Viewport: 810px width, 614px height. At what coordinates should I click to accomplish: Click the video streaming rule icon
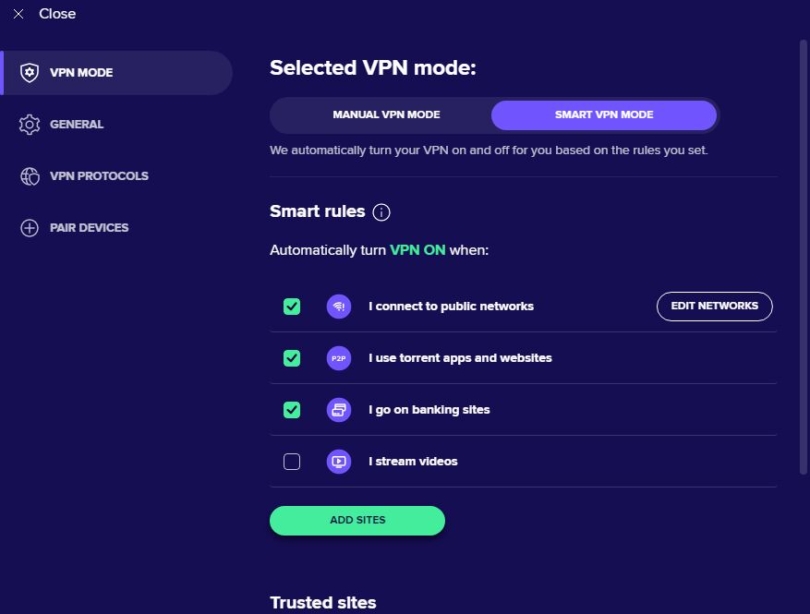(x=338, y=462)
